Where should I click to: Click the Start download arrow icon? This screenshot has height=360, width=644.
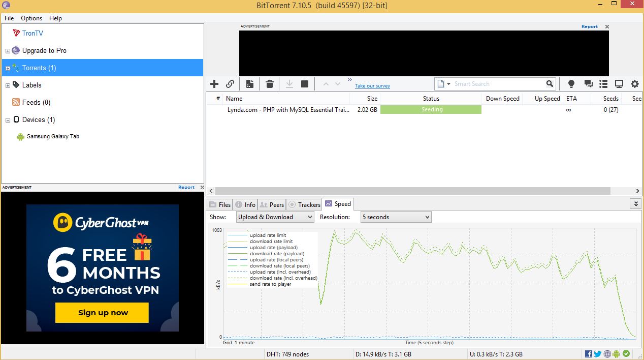pyautogui.click(x=289, y=84)
